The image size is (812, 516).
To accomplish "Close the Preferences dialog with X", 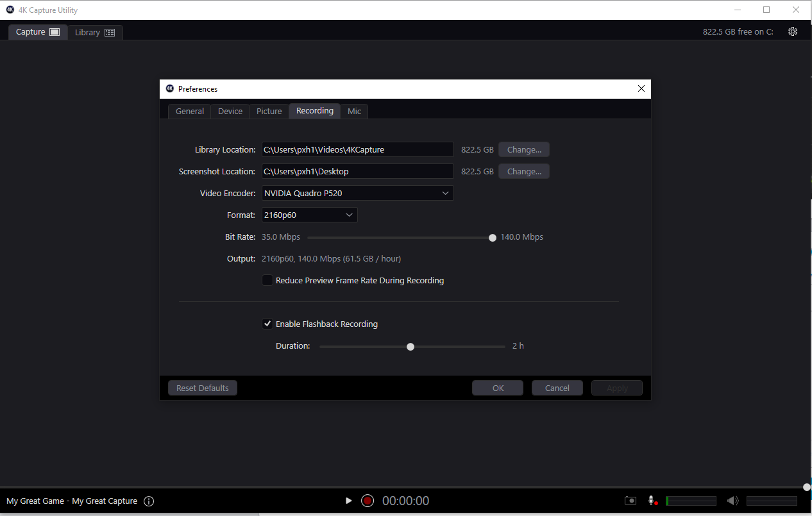I will (x=641, y=89).
